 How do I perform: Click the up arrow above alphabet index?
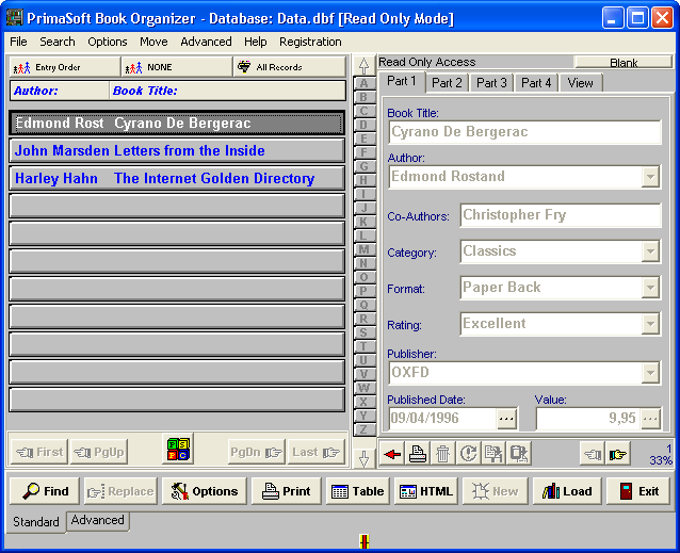(x=364, y=66)
